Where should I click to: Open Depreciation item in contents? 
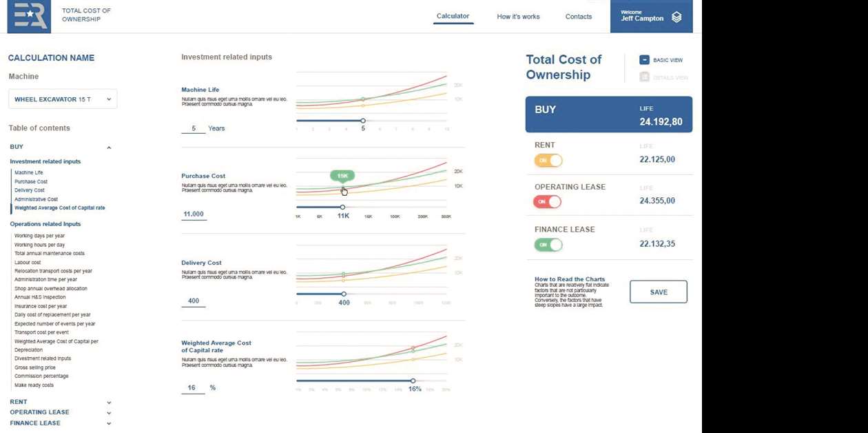click(x=28, y=350)
